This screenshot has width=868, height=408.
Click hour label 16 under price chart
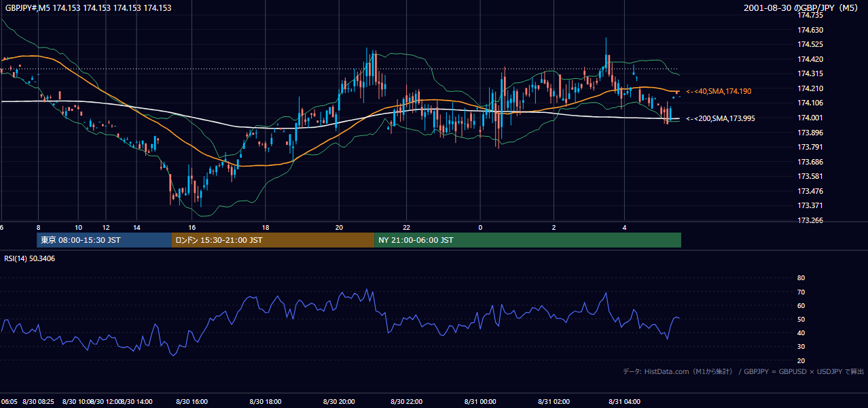(x=192, y=227)
